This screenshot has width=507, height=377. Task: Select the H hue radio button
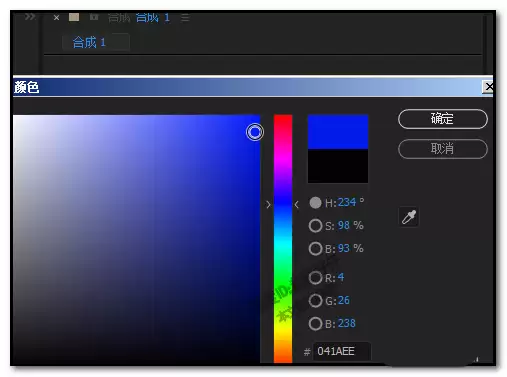315,203
